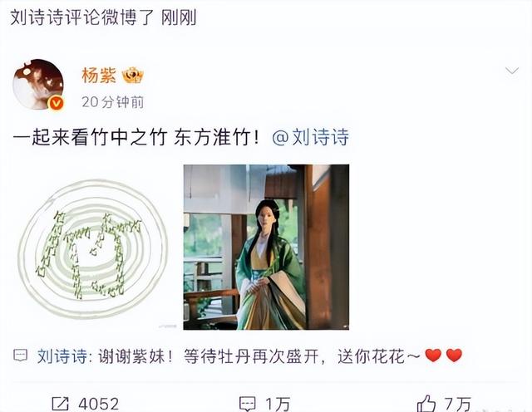Like the post with the thumbs-up icon
Viewport: 532px width, 412px height.
coord(426,404)
